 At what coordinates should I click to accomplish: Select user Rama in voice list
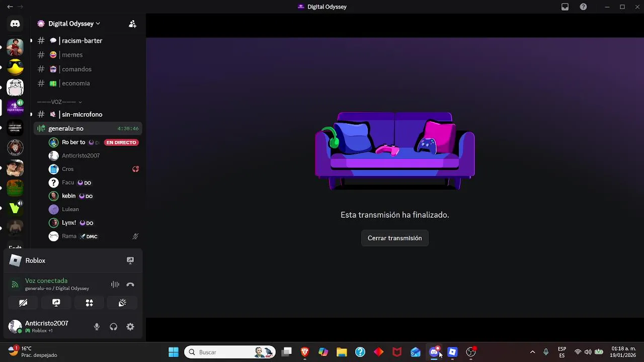94,236
